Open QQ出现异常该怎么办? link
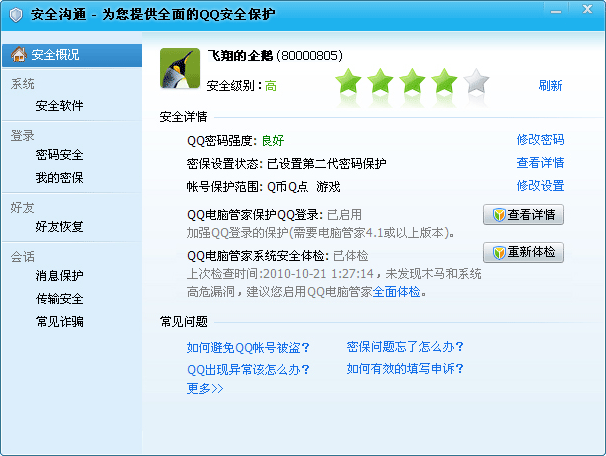Screen dimensions: 606x456 (248, 370)
